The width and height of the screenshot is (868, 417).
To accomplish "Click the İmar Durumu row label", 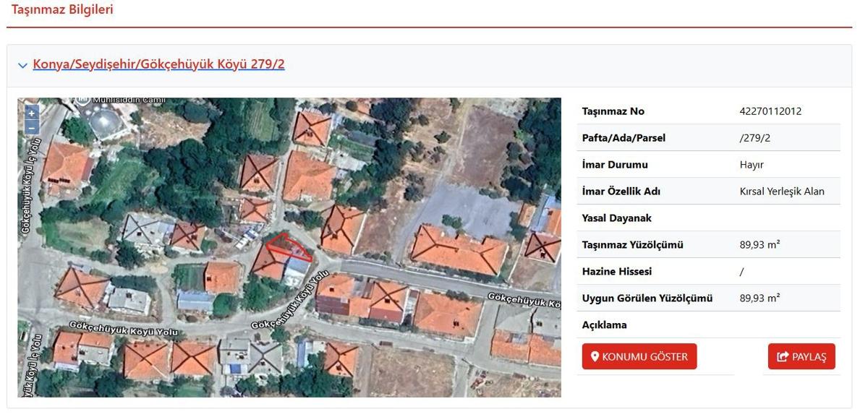I will coord(615,165).
